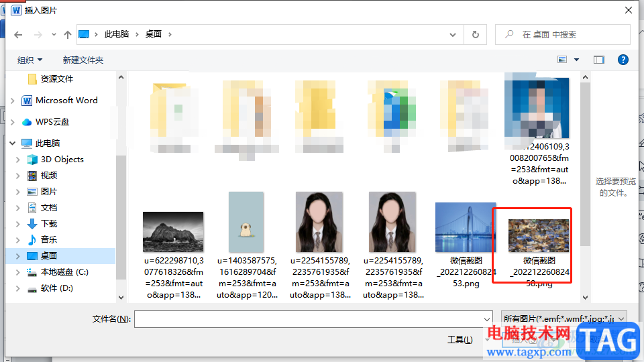Viewport: 644px width, 362px height.
Task: Expand the 图片 tree node
Action: pos(17,192)
